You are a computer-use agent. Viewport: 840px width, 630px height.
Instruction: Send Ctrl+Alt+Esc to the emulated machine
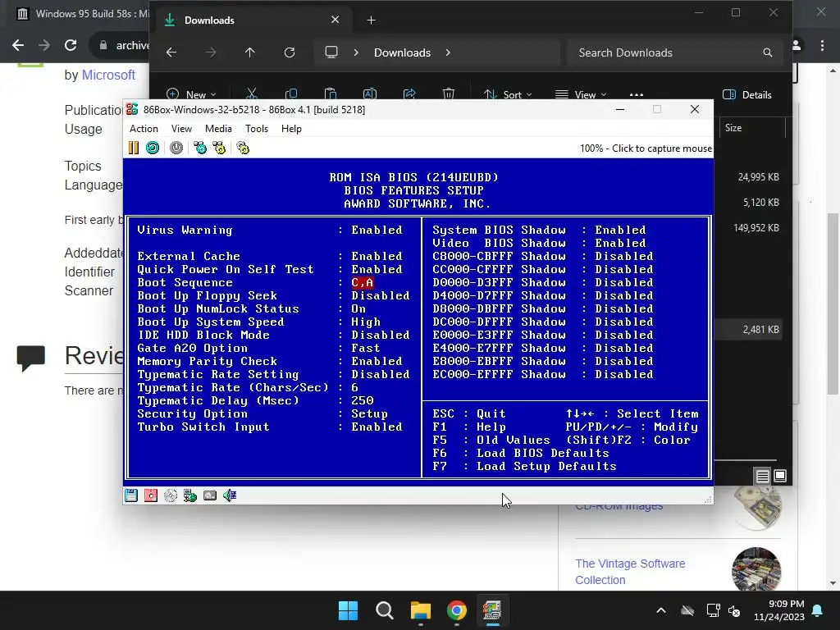tap(219, 148)
